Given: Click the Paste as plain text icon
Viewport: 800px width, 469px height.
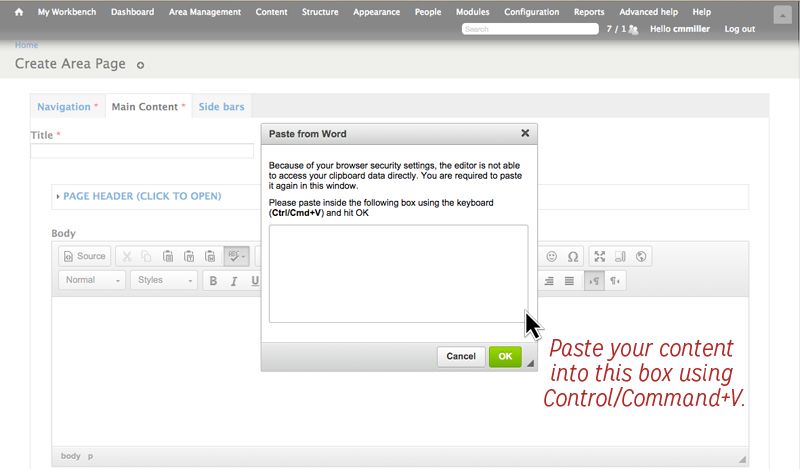Looking at the screenshot, I should pos(189,256).
